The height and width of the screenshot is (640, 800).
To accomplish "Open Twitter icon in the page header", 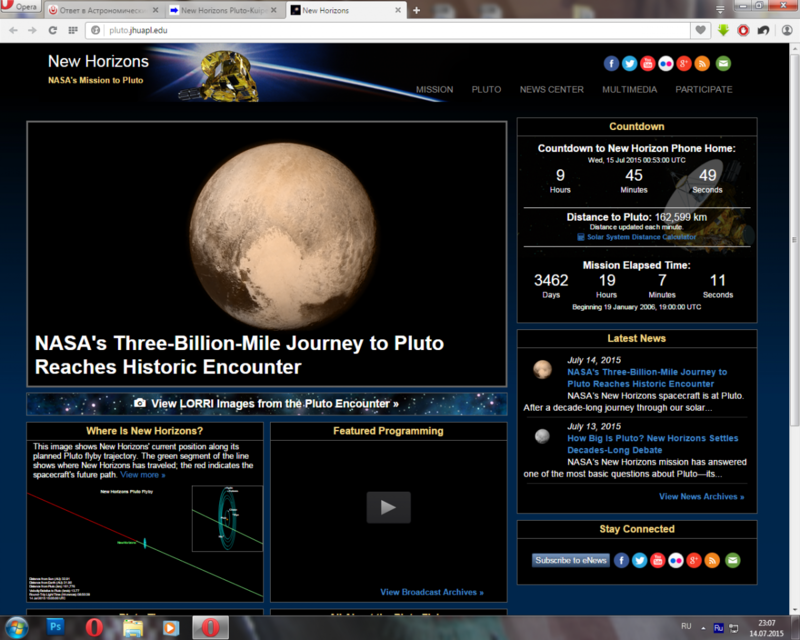I will point(630,63).
